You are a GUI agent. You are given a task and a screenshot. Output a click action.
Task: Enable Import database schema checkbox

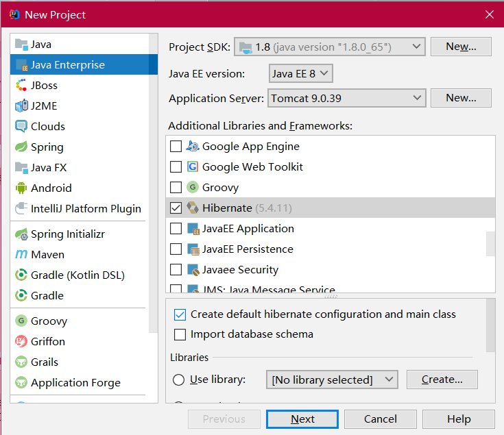click(180, 334)
